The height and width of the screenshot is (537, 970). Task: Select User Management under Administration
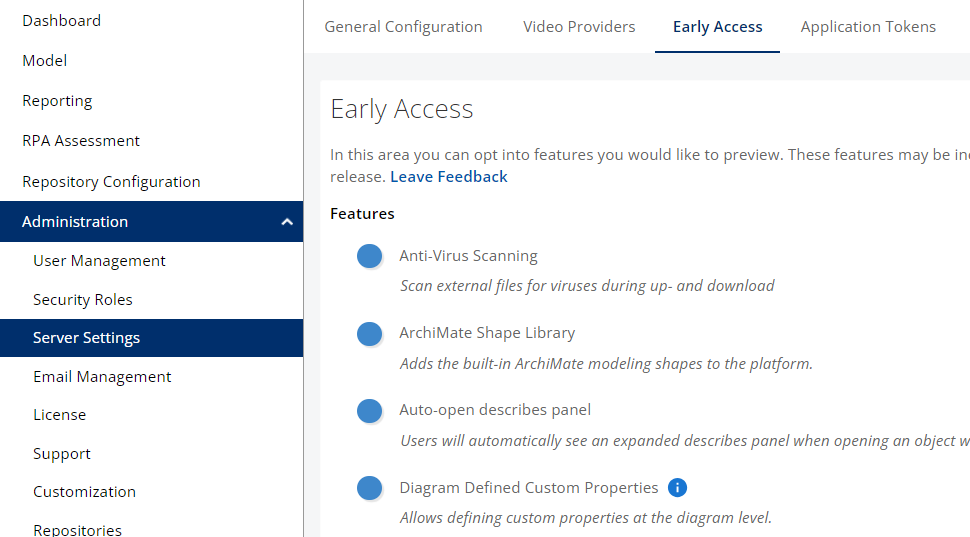[x=99, y=261]
